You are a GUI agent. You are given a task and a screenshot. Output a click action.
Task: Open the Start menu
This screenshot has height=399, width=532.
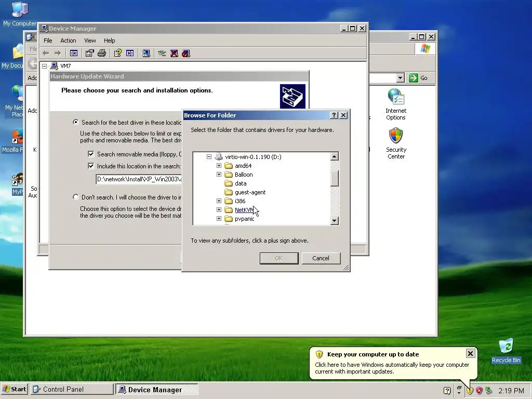pos(15,389)
